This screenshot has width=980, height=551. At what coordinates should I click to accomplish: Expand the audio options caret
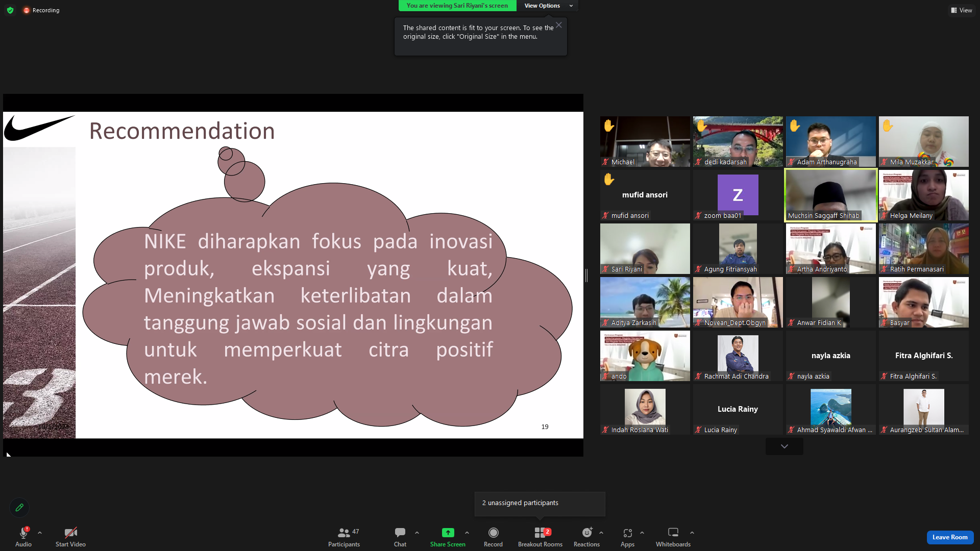click(40, 533)
